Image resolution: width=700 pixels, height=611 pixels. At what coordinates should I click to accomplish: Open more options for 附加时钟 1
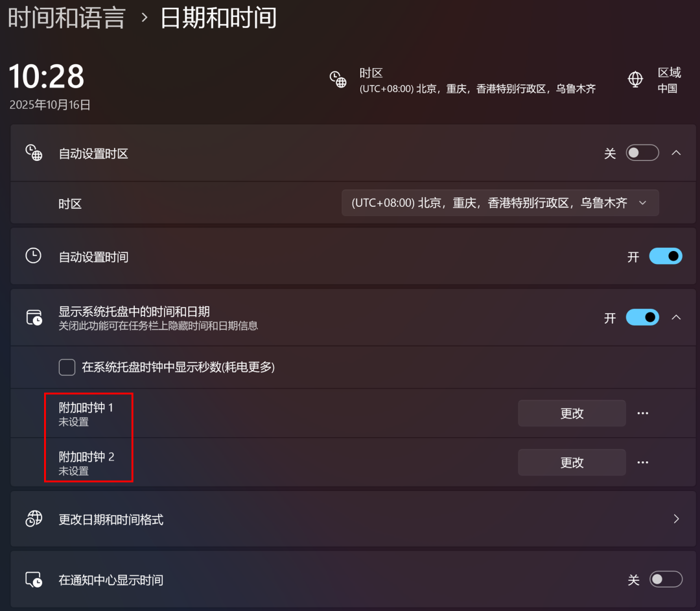(x=643, y=413)
